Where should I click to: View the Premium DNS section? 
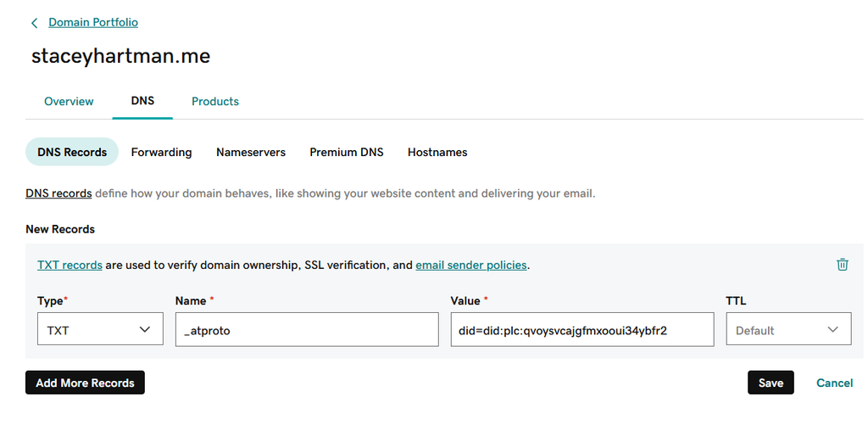[x=346, y=153]
